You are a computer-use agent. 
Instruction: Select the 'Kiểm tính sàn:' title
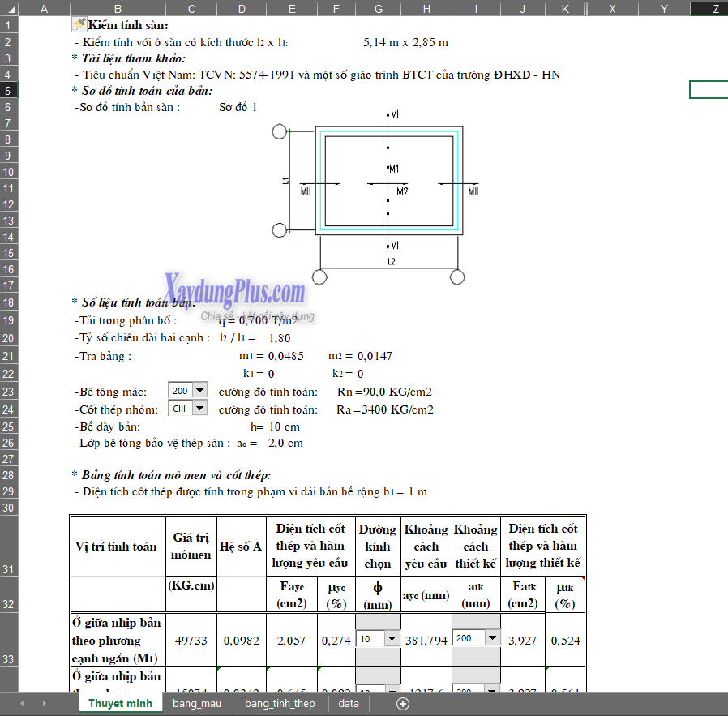[x=128, y=25]
